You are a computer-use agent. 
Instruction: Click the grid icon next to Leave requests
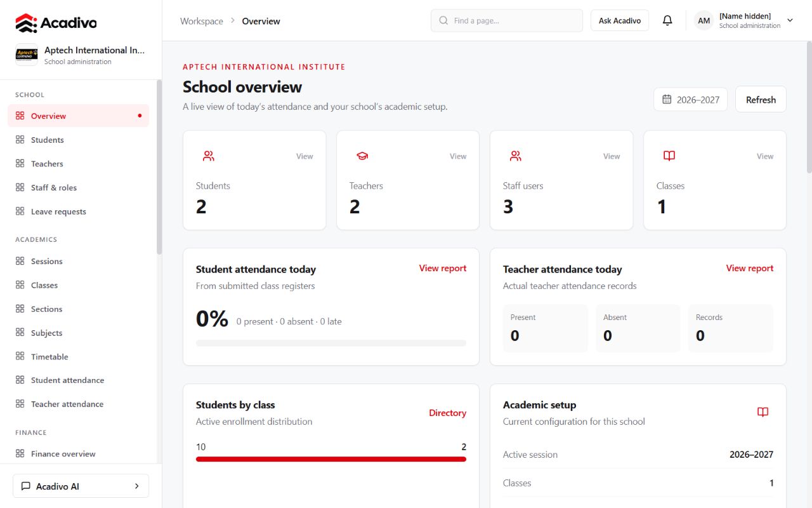click(20, 211)
